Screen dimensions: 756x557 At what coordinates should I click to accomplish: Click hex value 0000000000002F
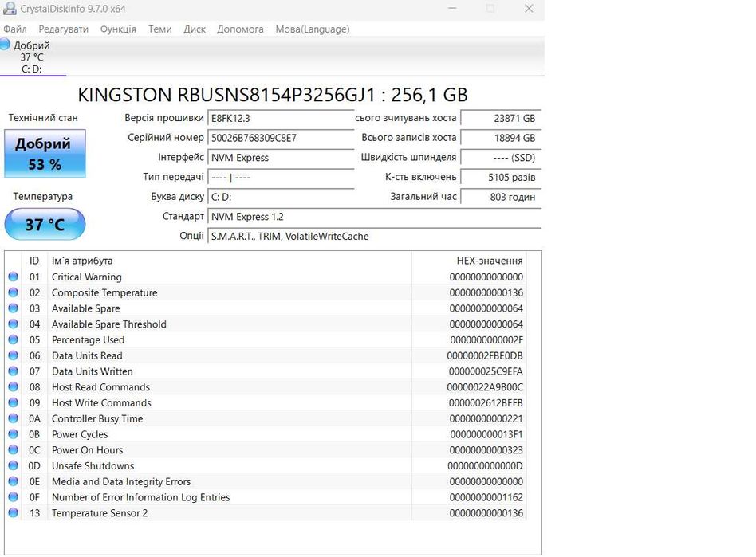[x=486, y=340]
